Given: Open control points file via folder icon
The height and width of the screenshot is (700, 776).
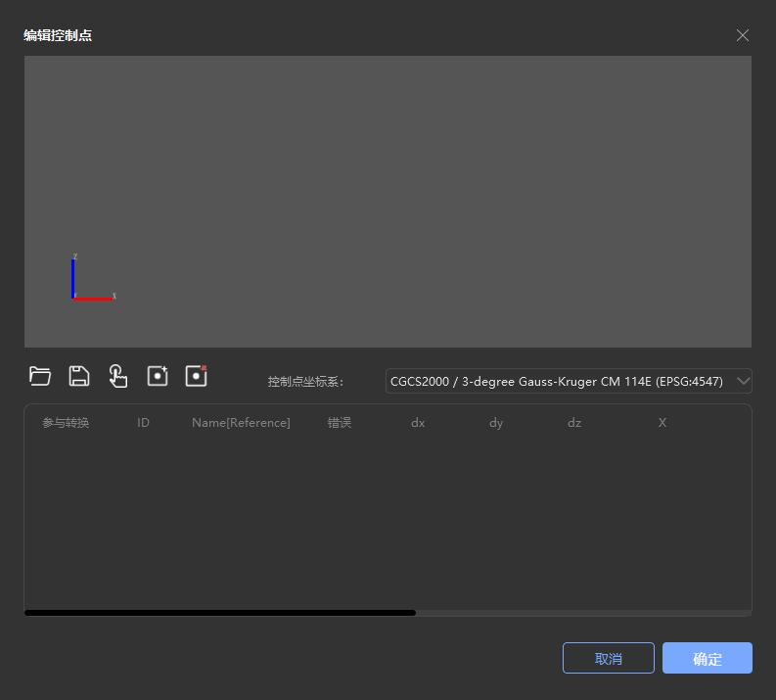Looking at the screenshot, I should 40,376.
